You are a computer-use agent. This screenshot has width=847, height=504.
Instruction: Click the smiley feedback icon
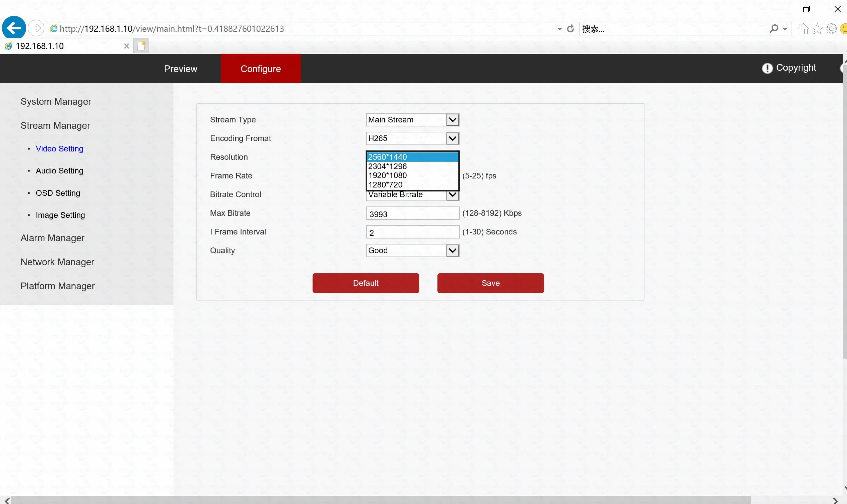click(843, 29)
